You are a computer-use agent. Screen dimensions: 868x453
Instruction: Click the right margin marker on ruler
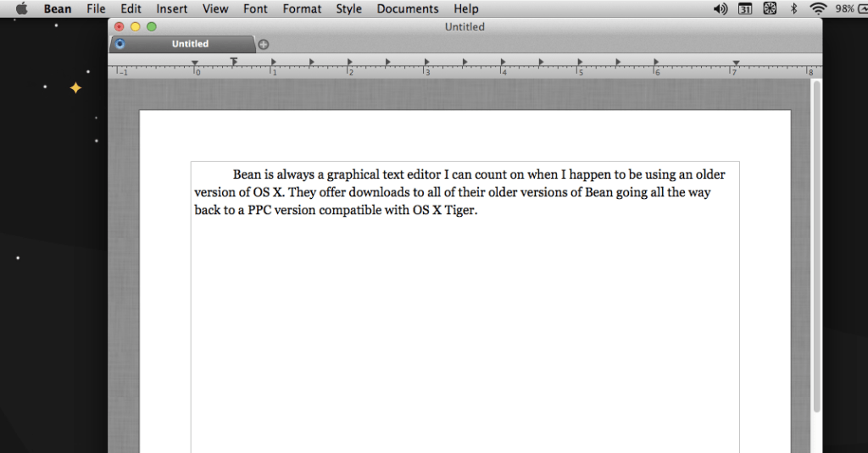click(736, 63)
